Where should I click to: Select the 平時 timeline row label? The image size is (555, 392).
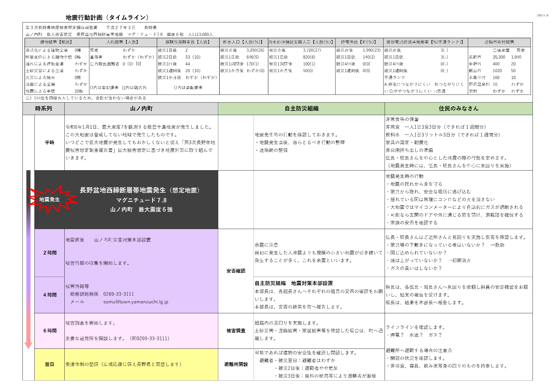(x=49, y=142)
